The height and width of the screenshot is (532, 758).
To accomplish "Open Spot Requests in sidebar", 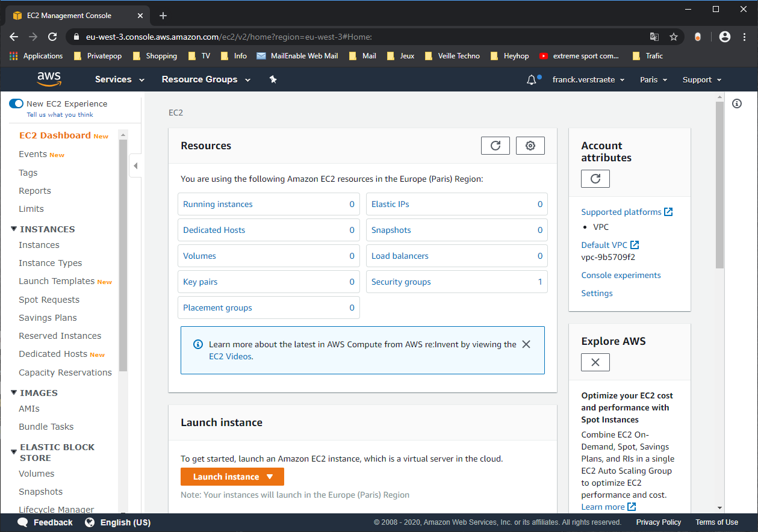I will (49, 300).
